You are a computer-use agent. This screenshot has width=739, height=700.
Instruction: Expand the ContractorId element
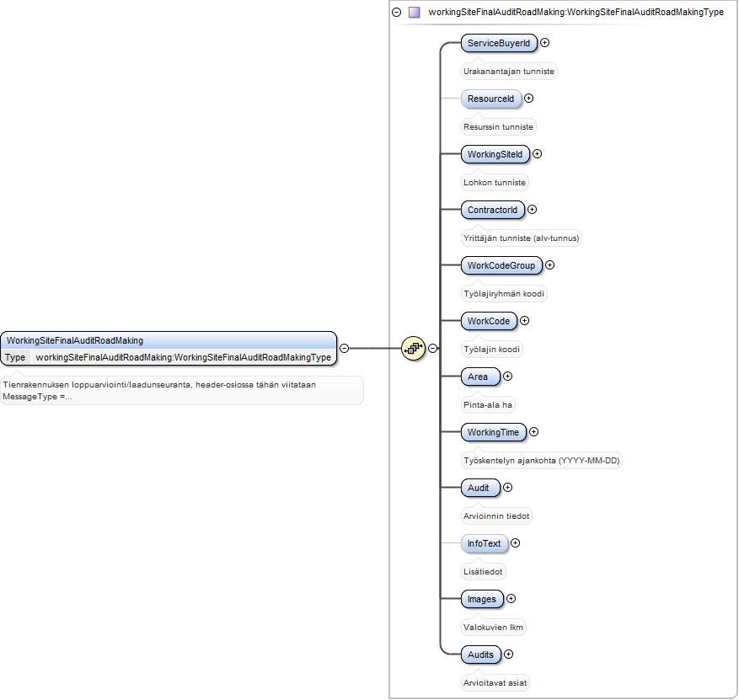click(x=532, y=210)
